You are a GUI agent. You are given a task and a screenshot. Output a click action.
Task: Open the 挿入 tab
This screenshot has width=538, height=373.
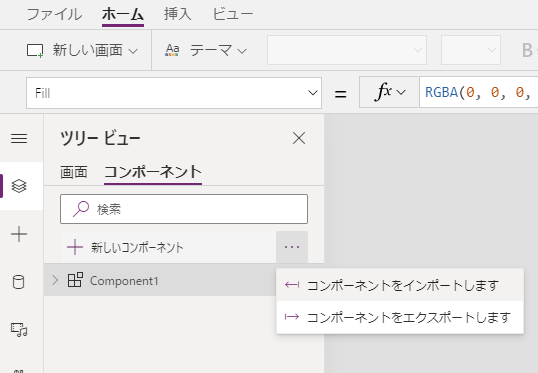(177, 14)
